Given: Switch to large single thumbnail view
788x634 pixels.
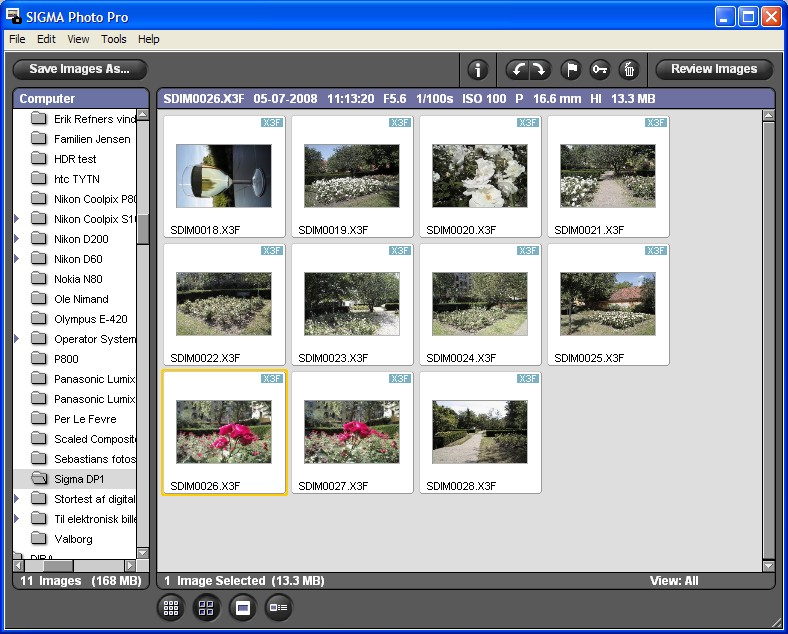Looking at the screenshot, I should point(242,607).
